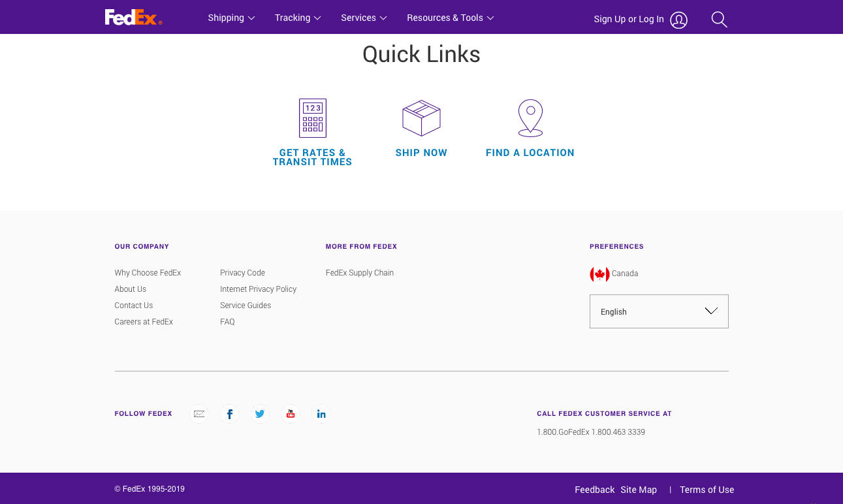
Task: Click the customer service phone number
Action: (591, 432)
